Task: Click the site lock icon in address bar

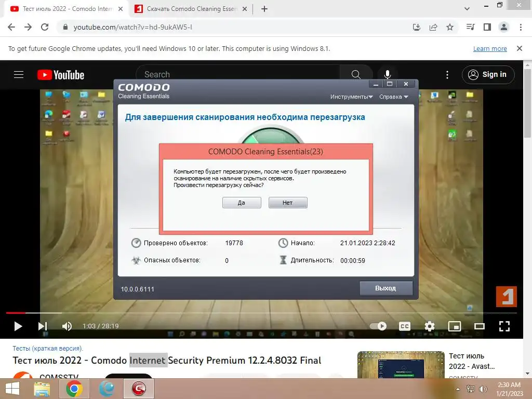Action: pos(65,27)
